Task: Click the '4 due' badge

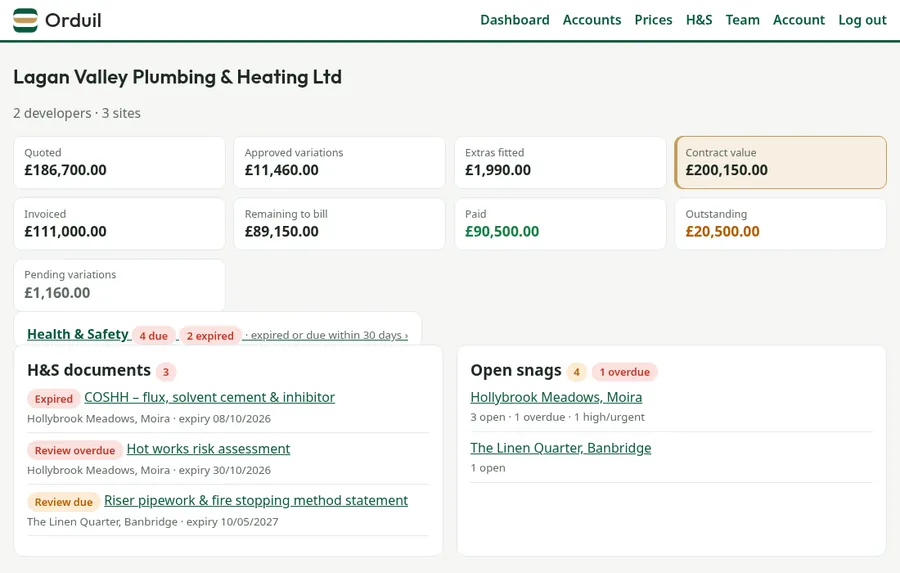Action: [153, 336]
